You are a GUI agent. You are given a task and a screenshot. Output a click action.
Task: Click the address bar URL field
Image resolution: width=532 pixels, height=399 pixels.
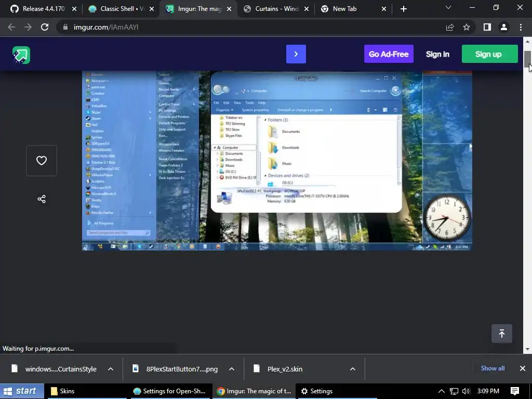pyautogui.click(x=251, y=27)
